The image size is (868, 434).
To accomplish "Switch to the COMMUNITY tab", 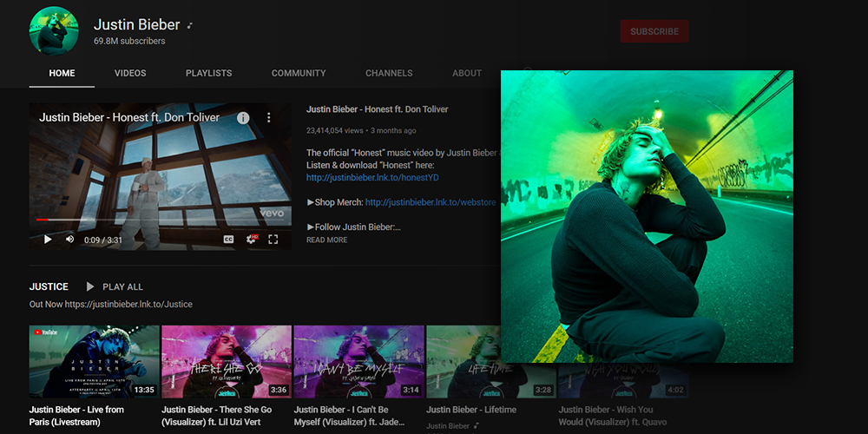I will tap(299, 73).
